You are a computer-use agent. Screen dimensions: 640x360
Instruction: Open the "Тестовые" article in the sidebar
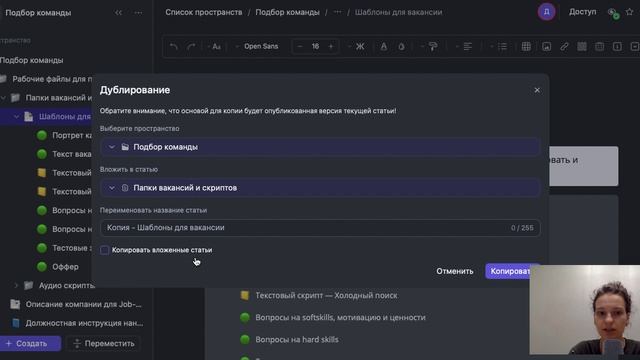72,248
